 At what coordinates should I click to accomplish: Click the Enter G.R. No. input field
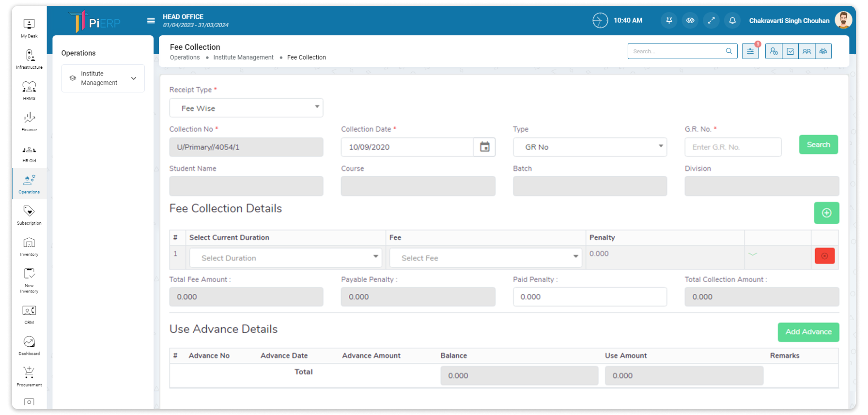732,147
